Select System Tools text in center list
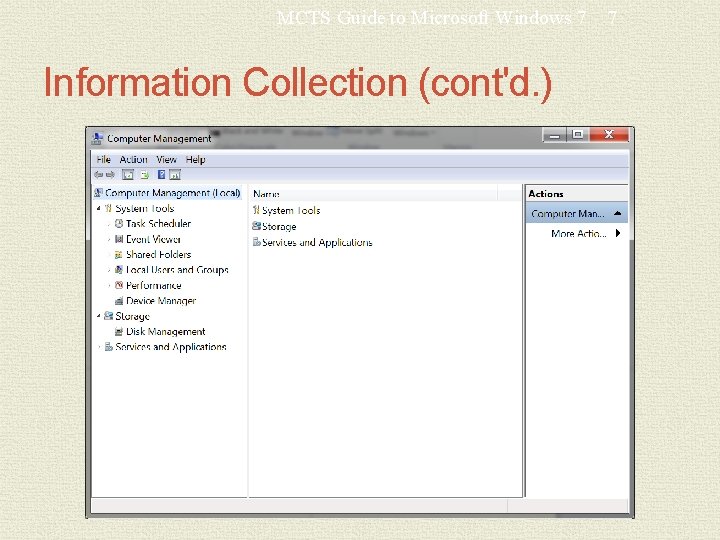 (x=291, y=210)
